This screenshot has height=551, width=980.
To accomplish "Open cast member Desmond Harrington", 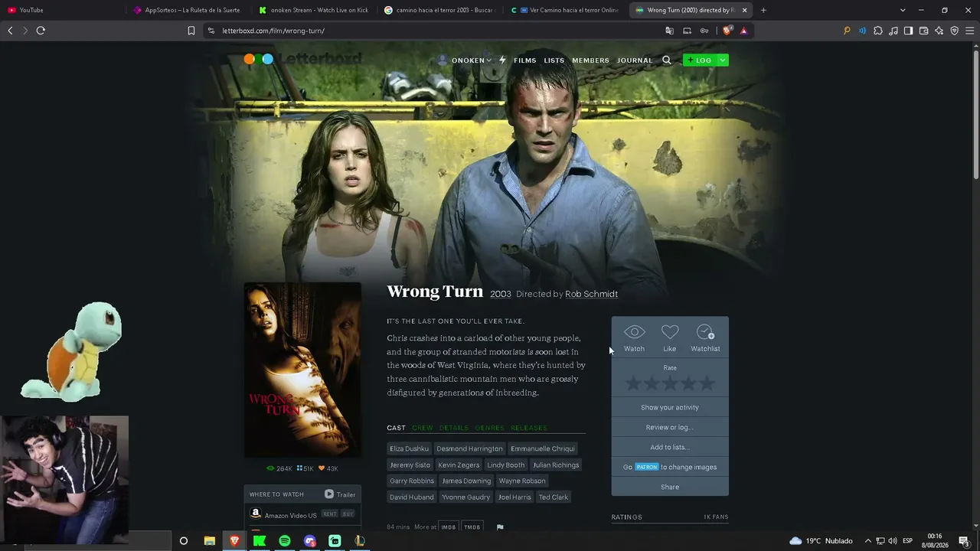I will [469, 448].
